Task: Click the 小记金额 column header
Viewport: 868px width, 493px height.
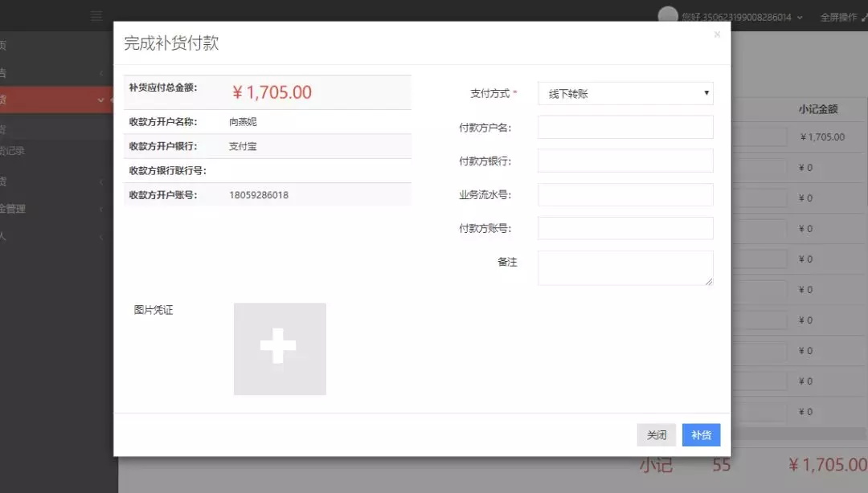Action: (817, 109)
